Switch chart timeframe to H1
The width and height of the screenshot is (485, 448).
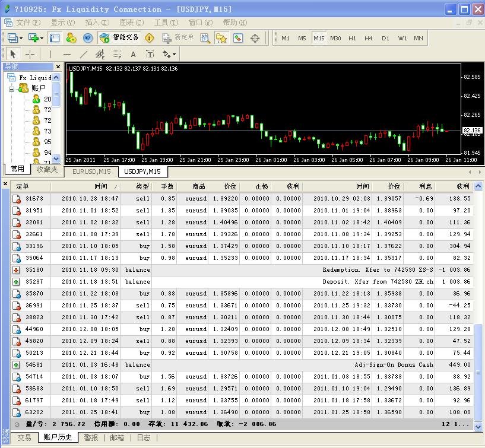352,38
